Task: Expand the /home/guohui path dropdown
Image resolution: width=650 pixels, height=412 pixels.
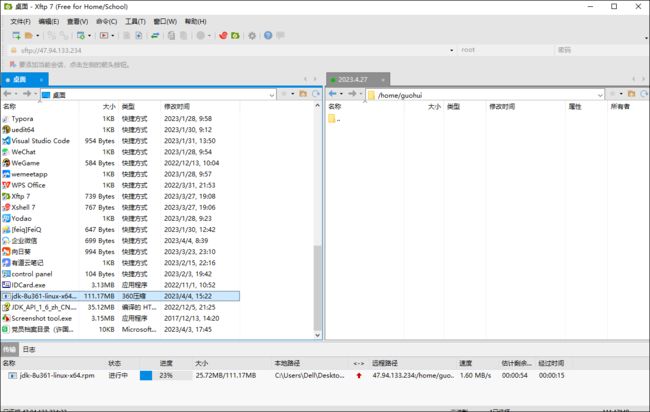Action: pyautogui.click(x=600, y=95)
